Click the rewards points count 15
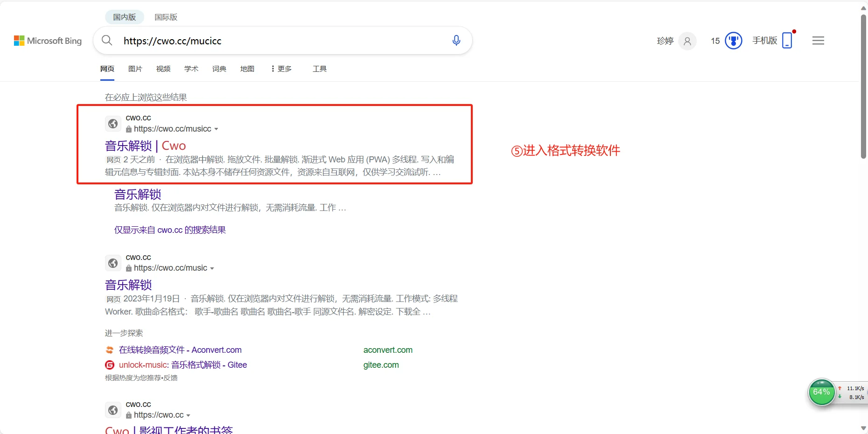Screen dimensions: 868x434 [715, 41]
